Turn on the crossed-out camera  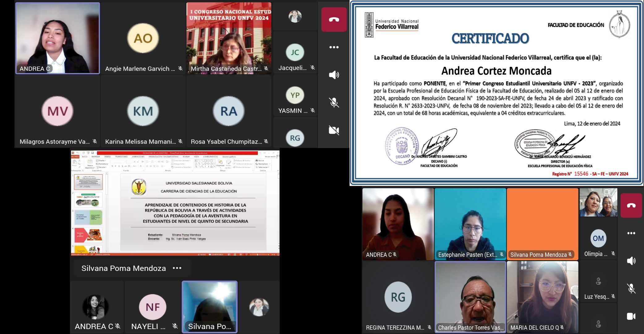pyautogui.click(x=334, y=130)
